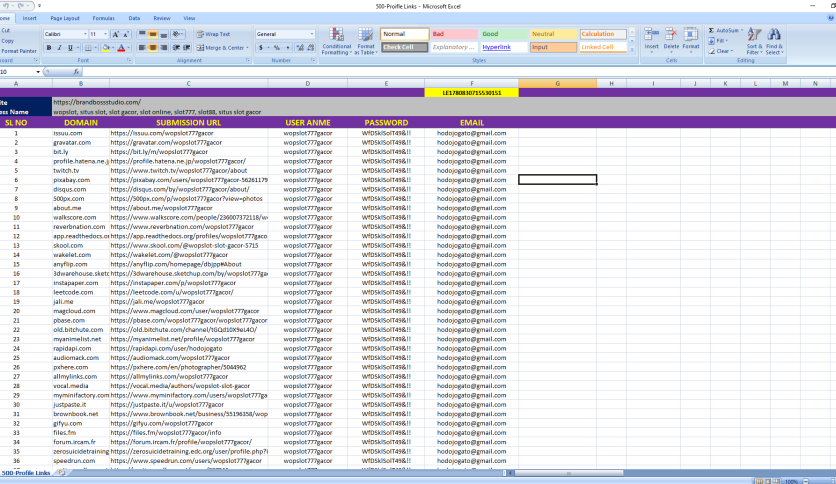The height and width of the screenshot is (484, 836).
Task: Enable Wrap Text
Action: [x=213, y=34]
